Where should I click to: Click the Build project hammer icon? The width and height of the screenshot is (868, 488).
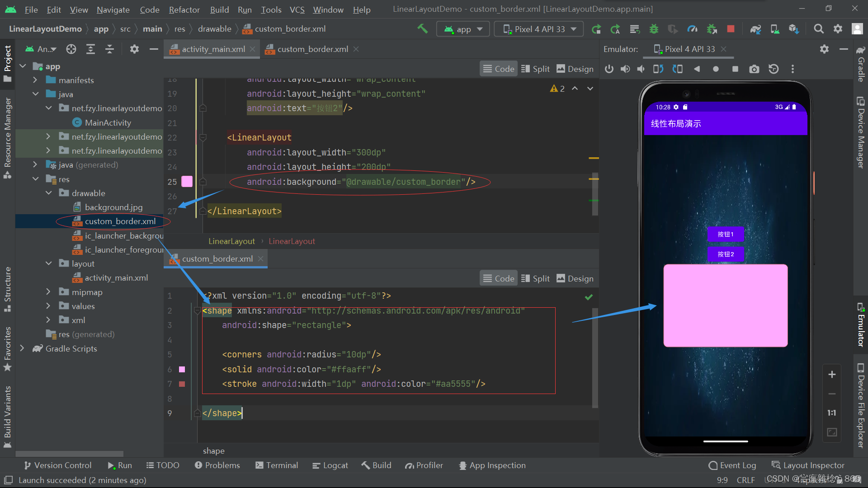coord(421,28)
